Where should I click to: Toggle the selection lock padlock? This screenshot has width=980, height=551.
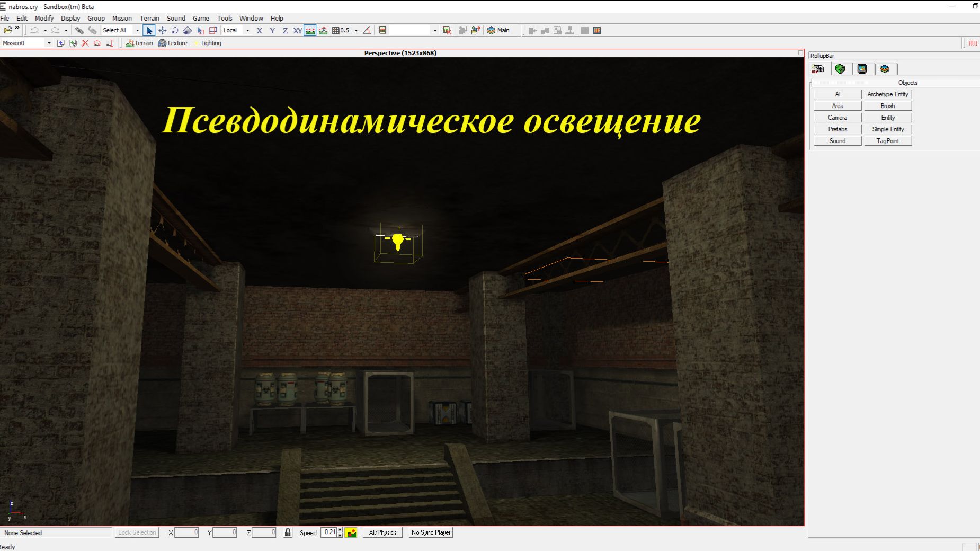(288, 532)
